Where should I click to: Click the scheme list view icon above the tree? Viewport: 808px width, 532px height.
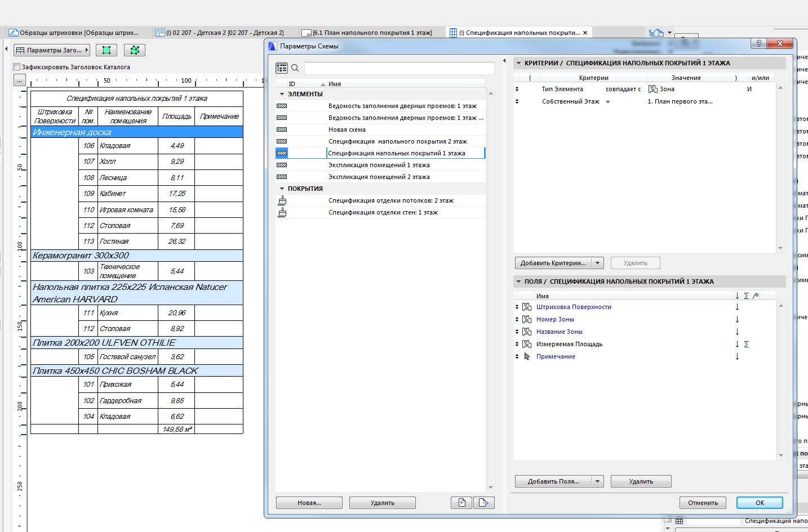click(282, 68)
